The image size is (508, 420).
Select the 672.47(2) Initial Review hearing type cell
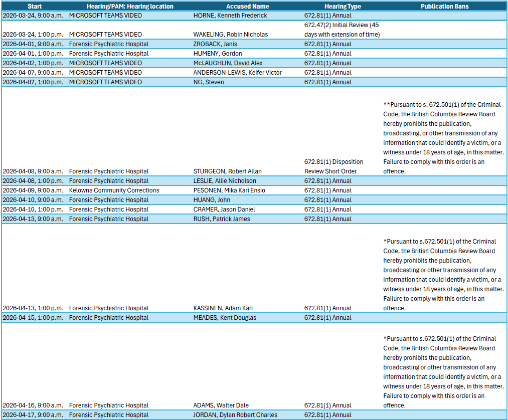point(342,30)
